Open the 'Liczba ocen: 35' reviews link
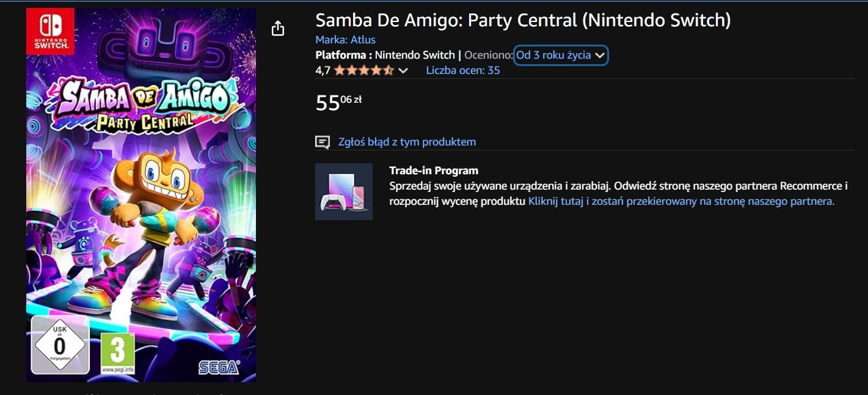 (x=463, y=70)
